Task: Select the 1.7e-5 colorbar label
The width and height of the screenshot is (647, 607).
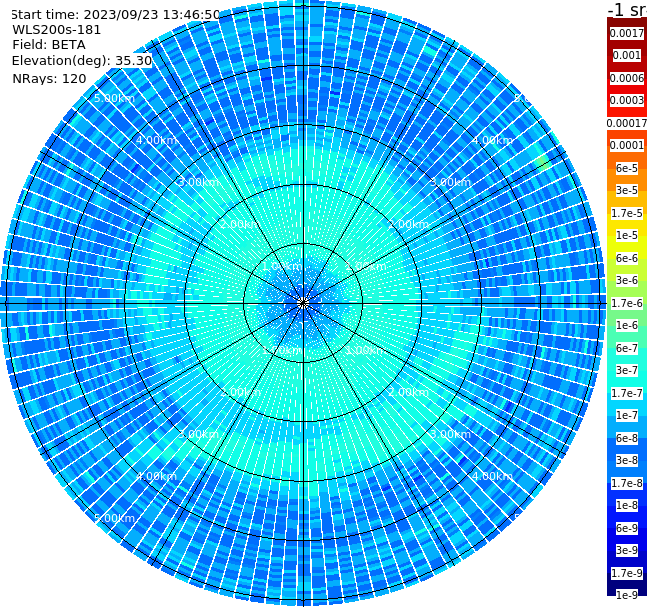Action: (x=627, y=213)
